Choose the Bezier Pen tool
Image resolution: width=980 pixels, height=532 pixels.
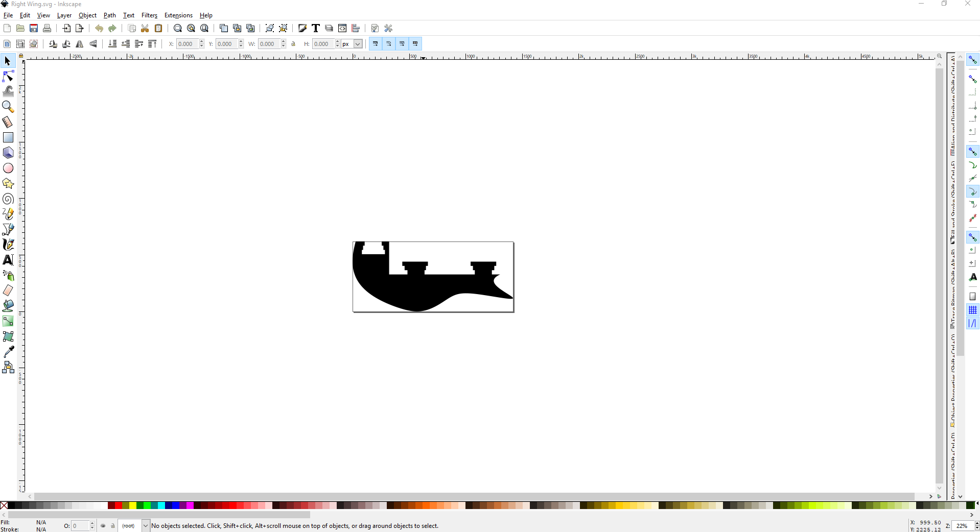click(x=8, y=230)
